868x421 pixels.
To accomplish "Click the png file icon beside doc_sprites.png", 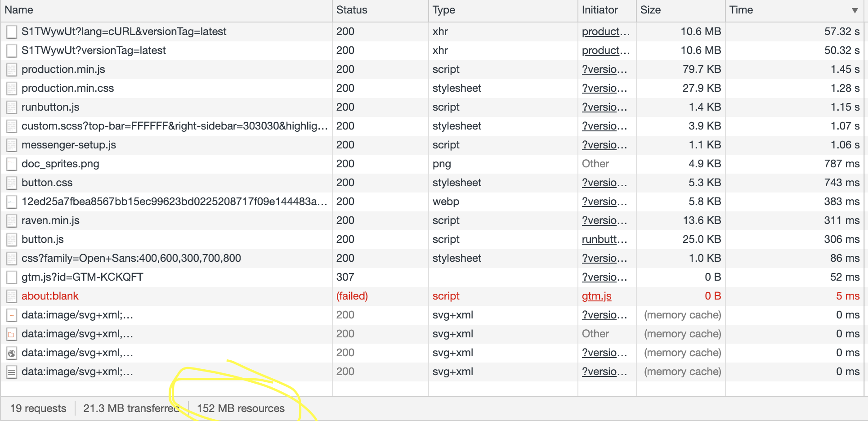I will tap(11, 164).
